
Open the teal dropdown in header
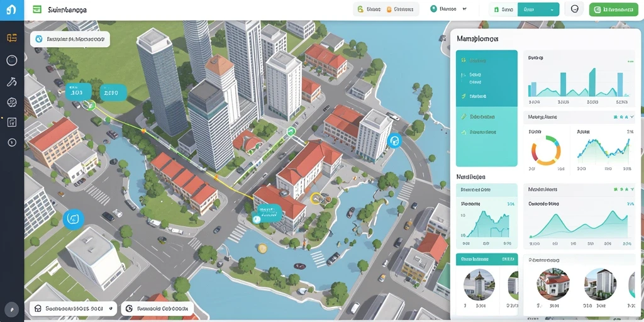(x=538, y=9)
